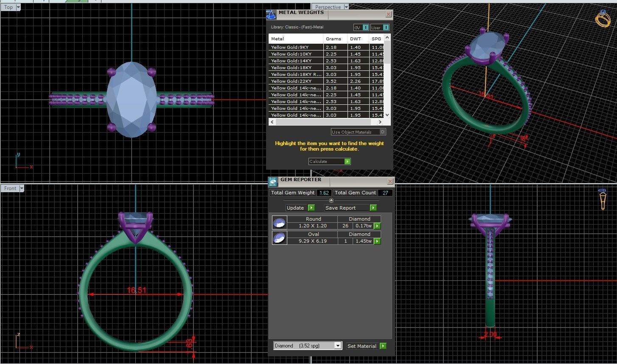Select the Yellow Gold:22KY row
Screen dimensions: 617x364
327,81
